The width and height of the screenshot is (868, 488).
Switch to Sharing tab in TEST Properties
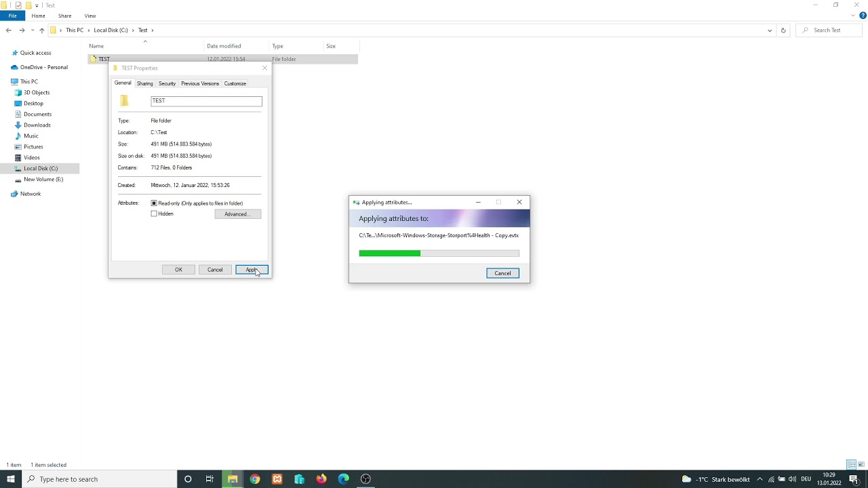click(x=145, y=83)
